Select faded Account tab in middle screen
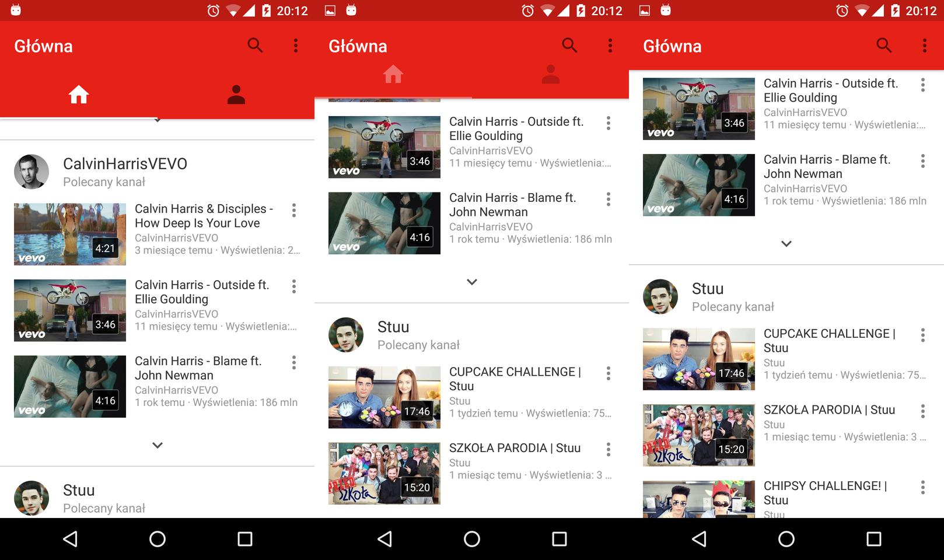Screen dimensions: 944x560 pyautogui.click(x=551, y=75)
